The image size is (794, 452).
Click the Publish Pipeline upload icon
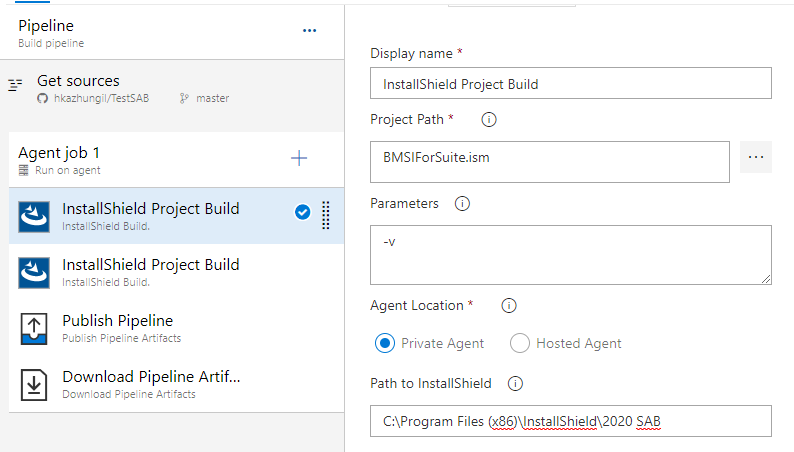click(x=34, y=329)
